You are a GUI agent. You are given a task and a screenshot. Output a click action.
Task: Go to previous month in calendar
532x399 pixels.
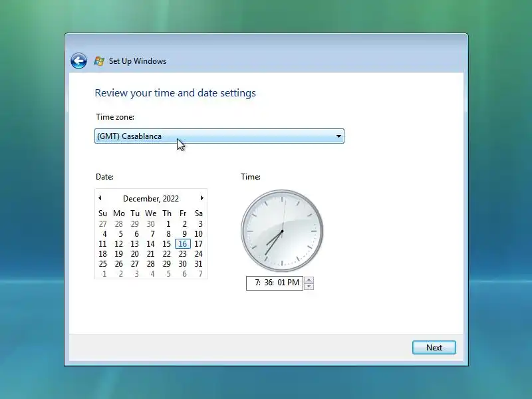click(x=100, y=198)
